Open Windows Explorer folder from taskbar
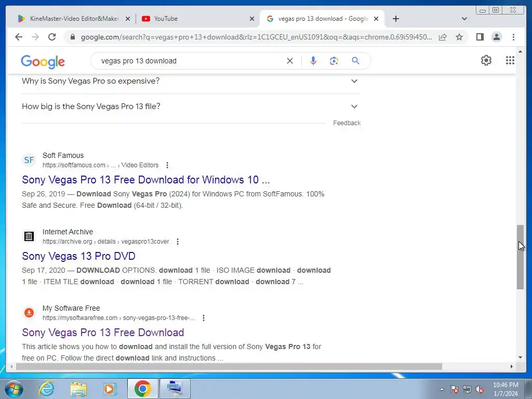This screenshot has height=399, width=532. [78, 389]
